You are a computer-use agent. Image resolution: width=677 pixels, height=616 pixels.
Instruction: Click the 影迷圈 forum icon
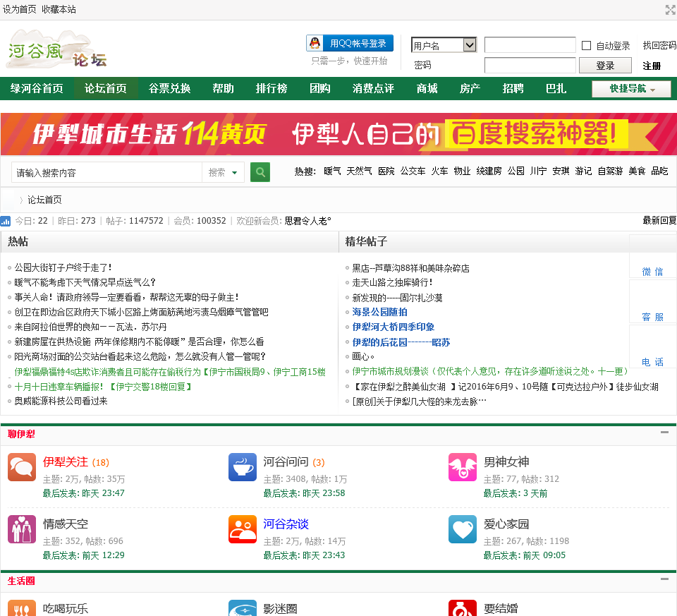pyautogui.click(x=243, y=608)
